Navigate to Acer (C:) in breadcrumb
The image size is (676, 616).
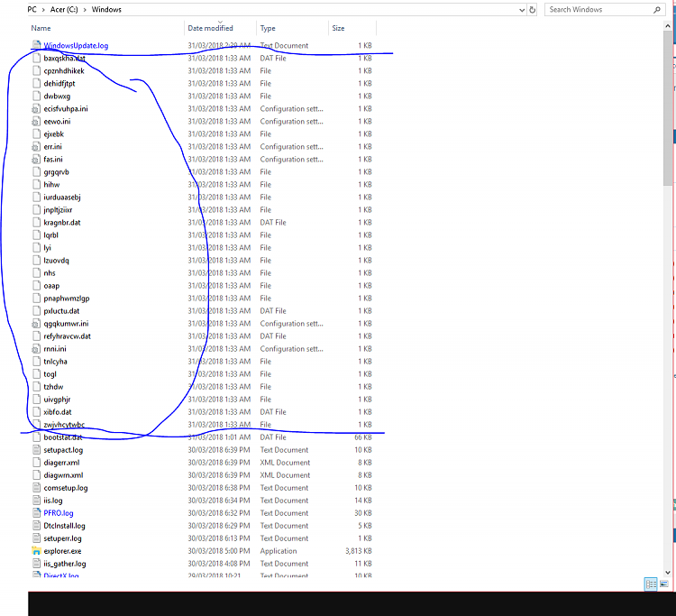(x=64, y=10)
